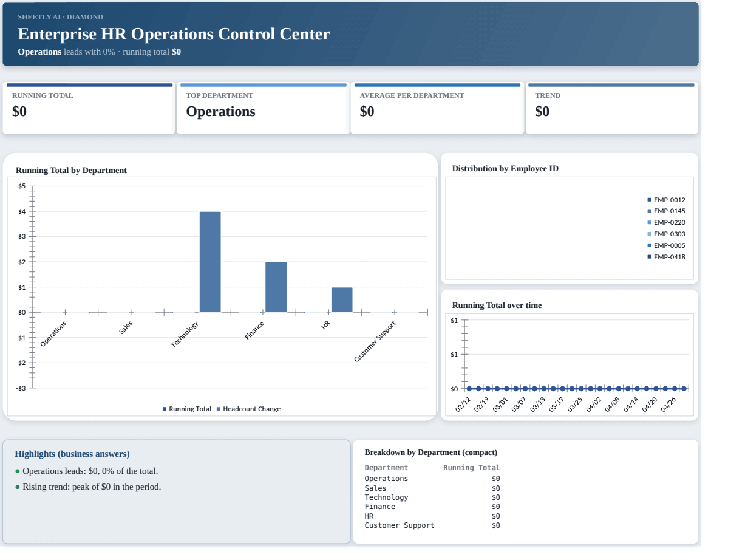The image size is (745, 560).
Task: Click the Department column header
Action: click(x=386, y=468)
